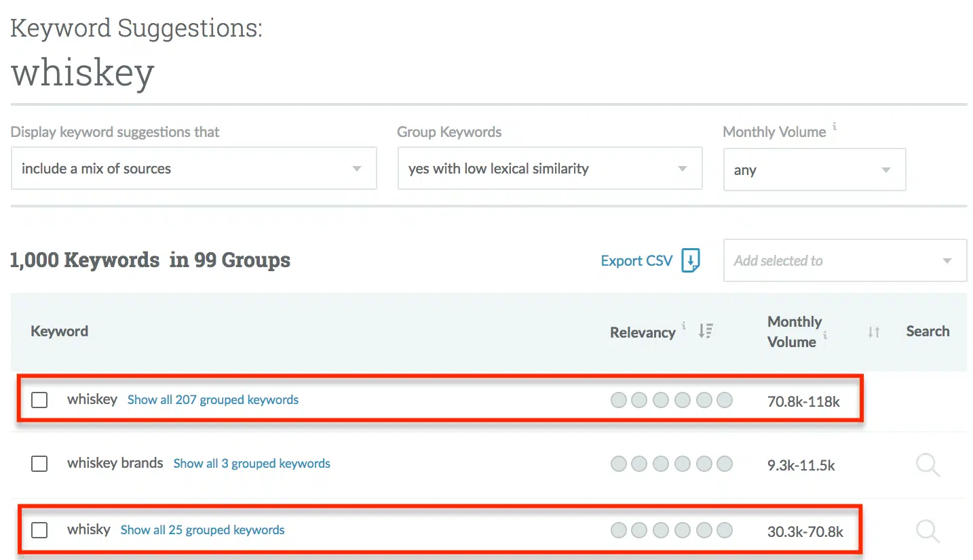Viewport: 973px width, 560px height.
Task: Click the Export CSV download icon
Action: pyautogui.click(x=691, y=260)
